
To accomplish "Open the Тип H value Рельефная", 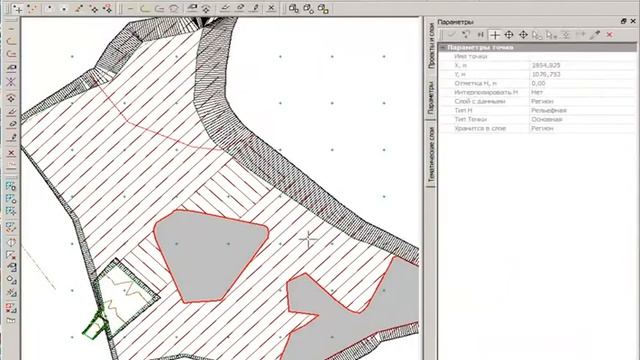I will pyautogui.click(x=583, y=110).
